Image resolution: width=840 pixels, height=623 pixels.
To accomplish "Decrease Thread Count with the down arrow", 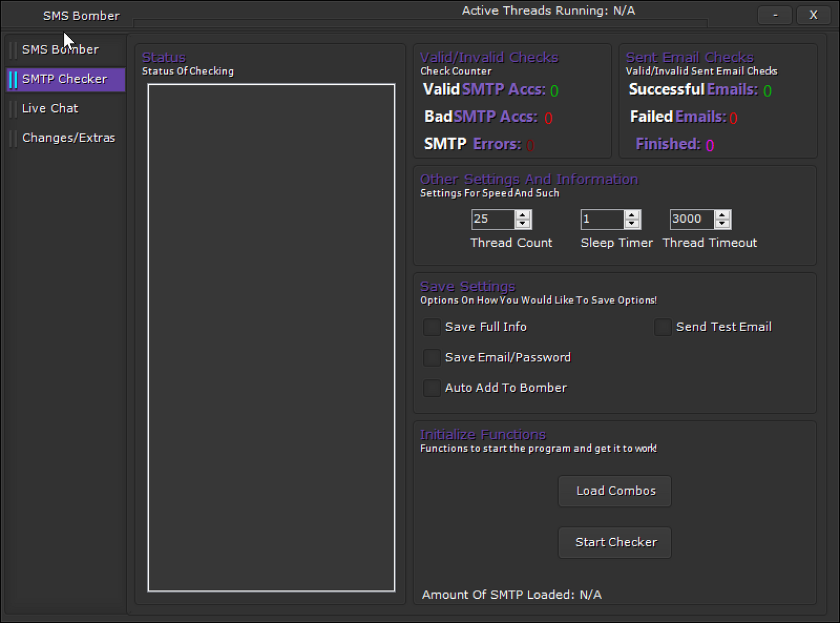I will point(523,224).
